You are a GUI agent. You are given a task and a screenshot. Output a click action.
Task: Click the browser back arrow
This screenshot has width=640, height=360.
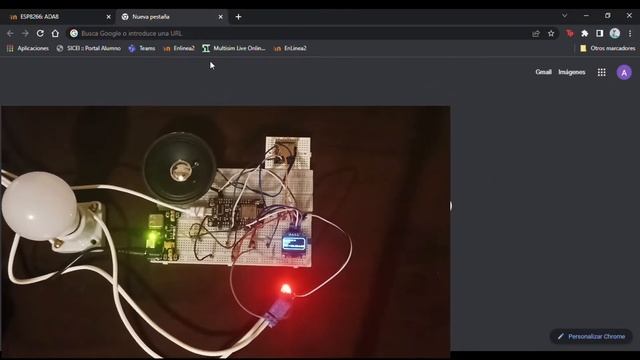coord(10,33)
